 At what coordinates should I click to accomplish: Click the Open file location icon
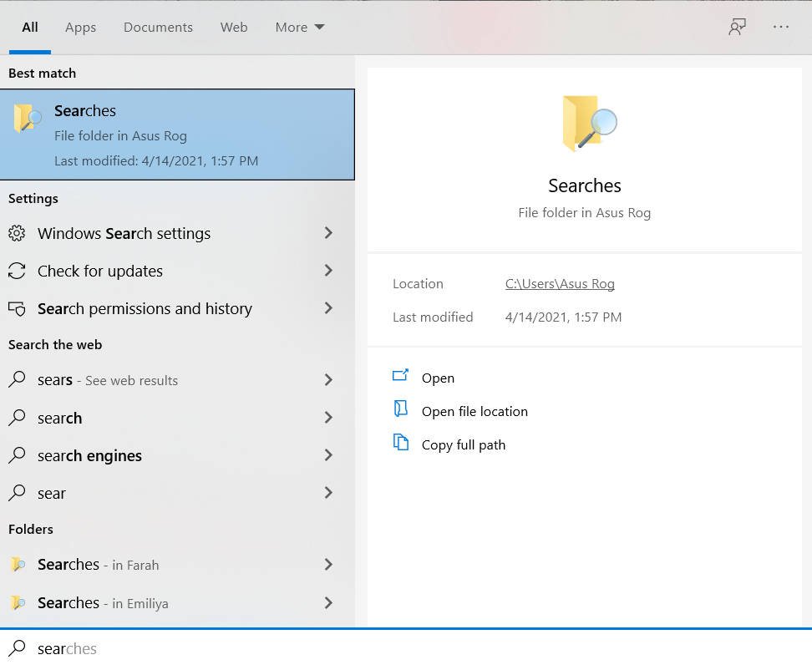400,409
